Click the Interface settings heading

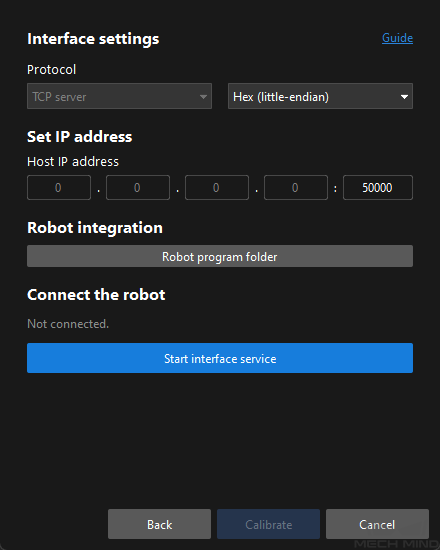(x=93, y=39)
